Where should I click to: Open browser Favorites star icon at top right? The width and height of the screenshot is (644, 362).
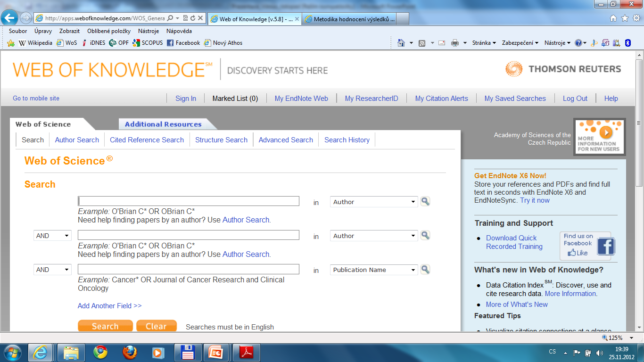click(x=625, y=18)
